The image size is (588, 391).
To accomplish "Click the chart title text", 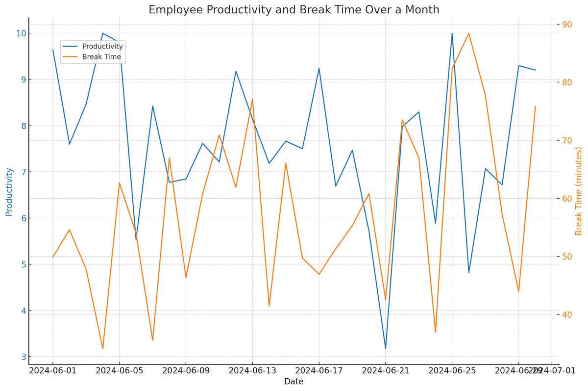I will (x=294, y=10).
